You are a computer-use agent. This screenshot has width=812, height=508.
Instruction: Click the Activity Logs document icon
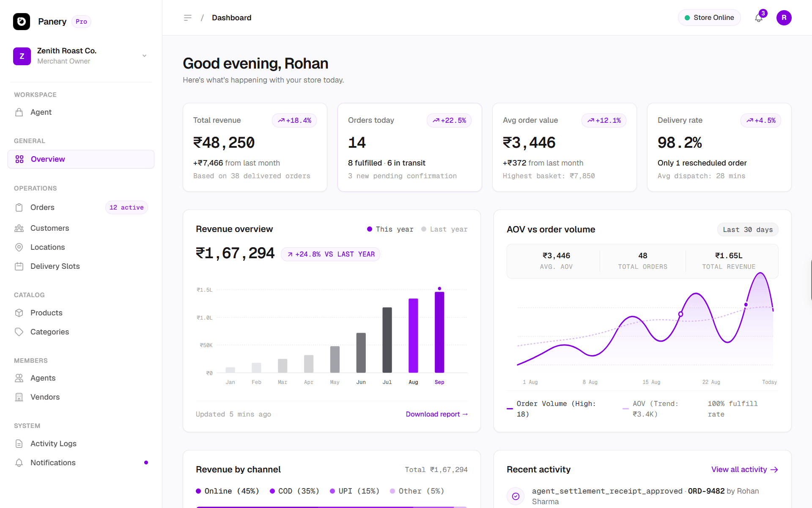[19, 444]
